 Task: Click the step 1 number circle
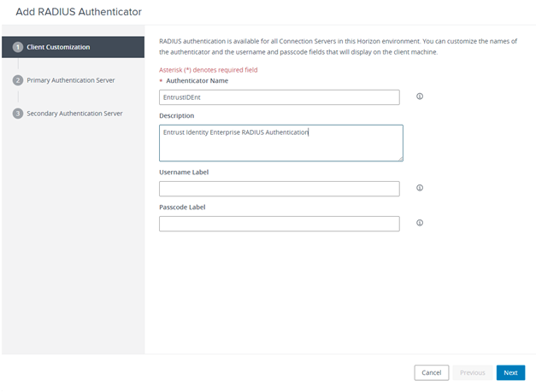point(17,47)
